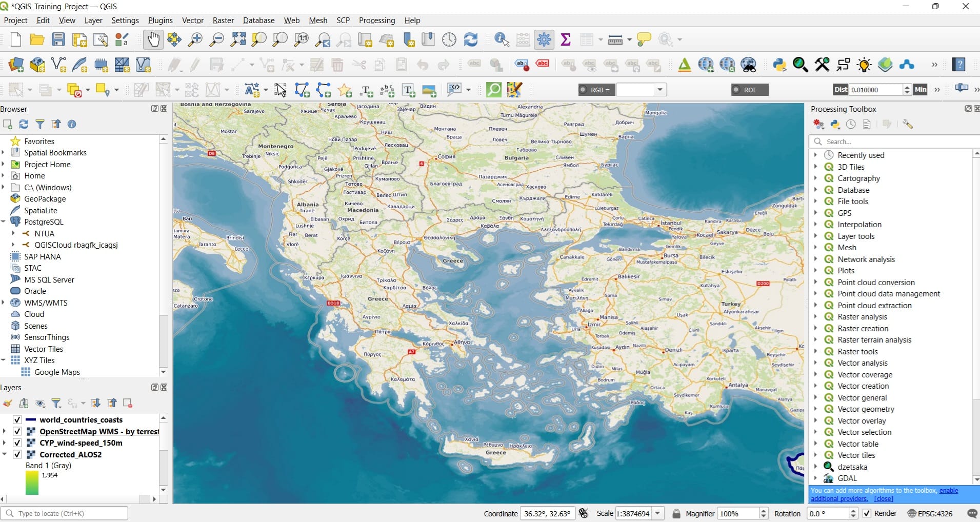980x522 pixels.
Task: Expand Vector geometry algorithms group
Action: click(815, 409)
